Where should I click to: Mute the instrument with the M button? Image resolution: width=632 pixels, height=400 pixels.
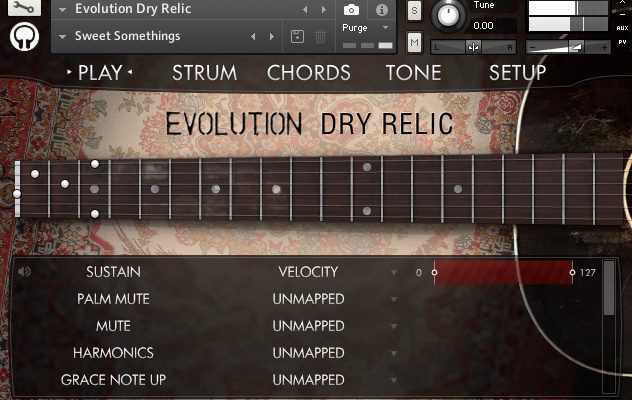[414, 42]
